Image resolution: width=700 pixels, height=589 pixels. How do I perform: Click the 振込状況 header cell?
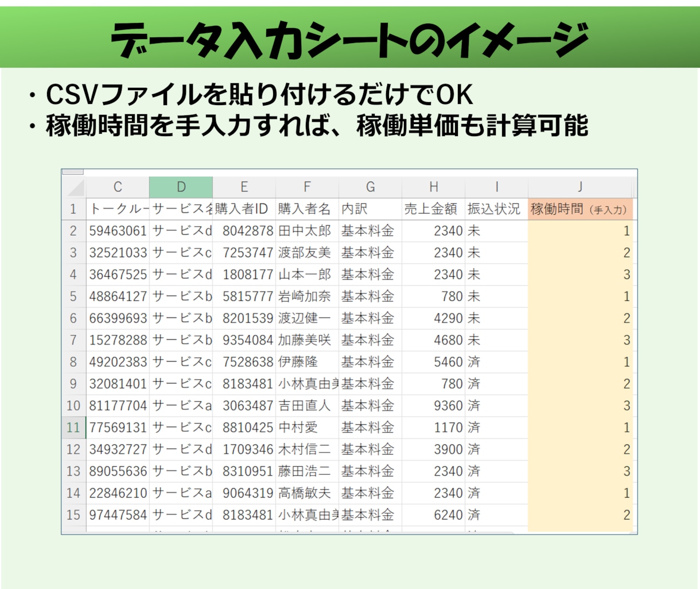[x=496, y=209]
